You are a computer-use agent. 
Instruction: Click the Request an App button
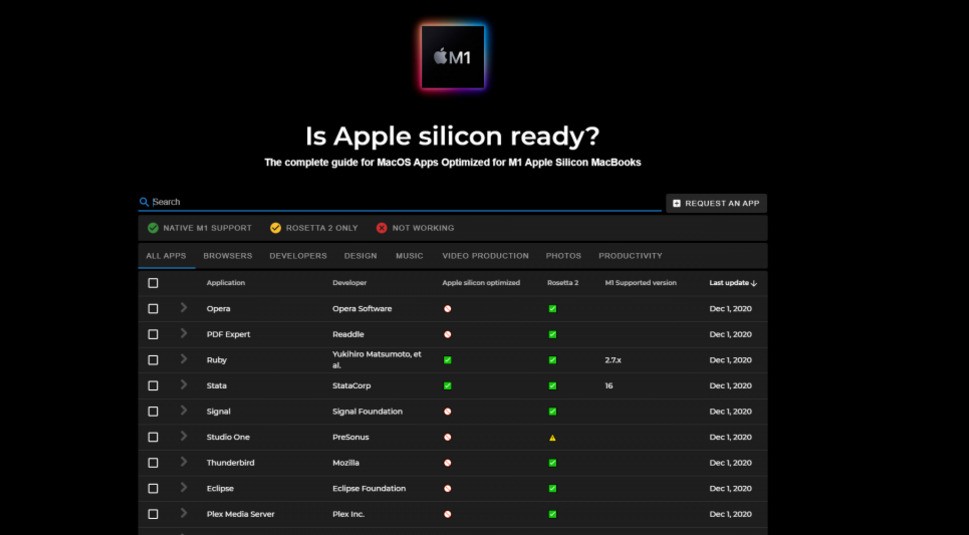(x=716, y=203)
